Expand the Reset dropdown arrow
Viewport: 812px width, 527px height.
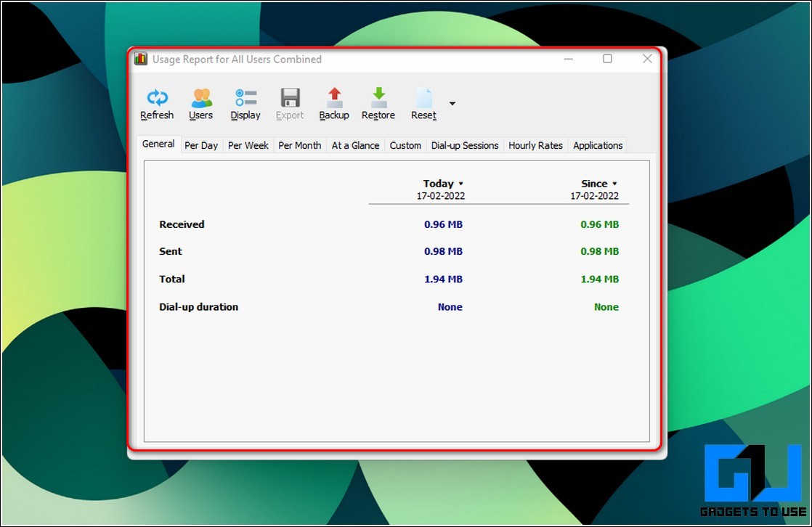coord(452,104)
